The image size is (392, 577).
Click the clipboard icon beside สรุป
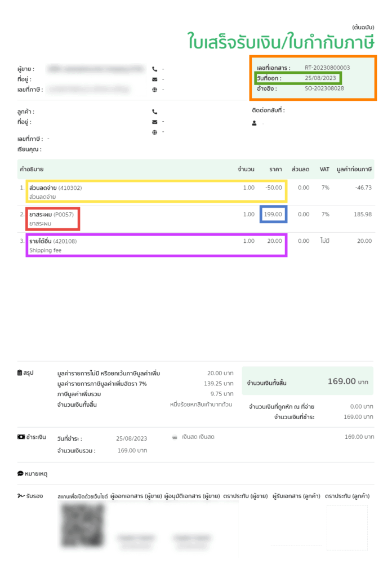20,373
